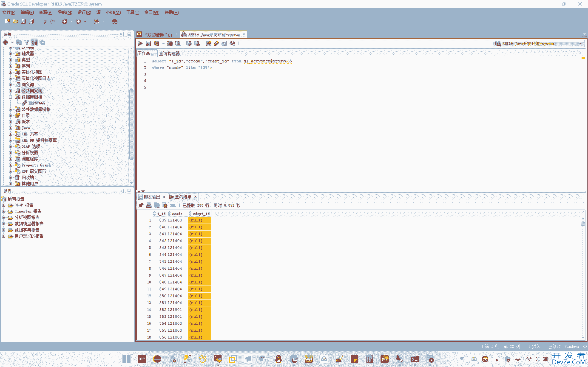The height and width of the screenshot is (367, 588).
Task: Sort by the ccode column header
Action: pos(177,214)
